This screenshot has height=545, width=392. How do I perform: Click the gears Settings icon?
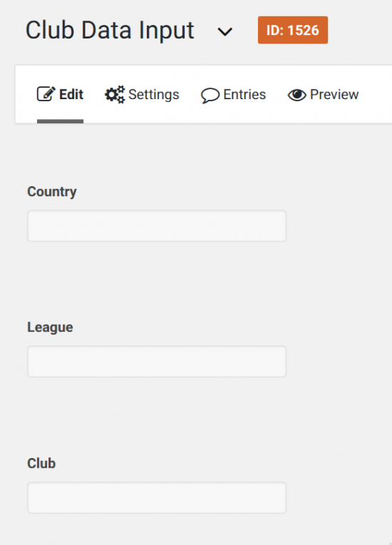115,94
